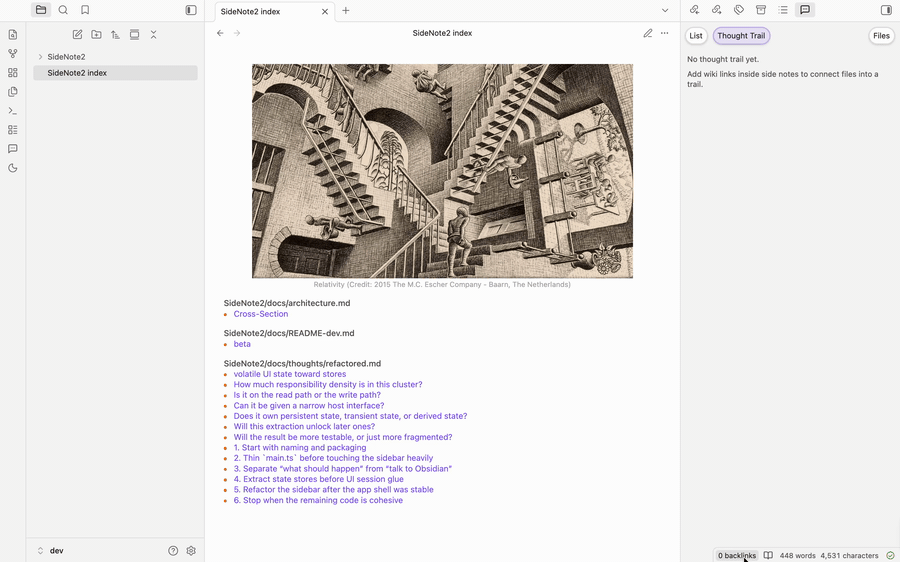Toggle dark mode moon icon
This screenshot has width=900, height=562.
13,168
